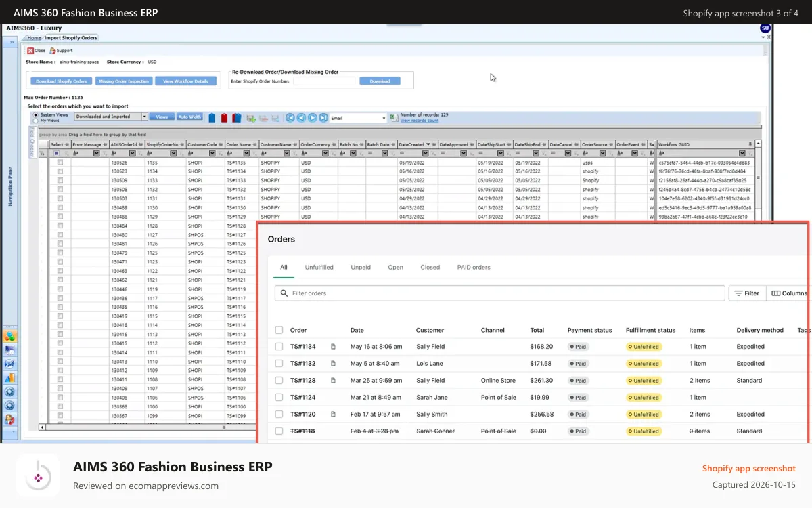This screenshot has height=508, width=812.
Task: Switch to the Import Shopify Orders tab
Action: pyautogui.click(x=71, y=38)
